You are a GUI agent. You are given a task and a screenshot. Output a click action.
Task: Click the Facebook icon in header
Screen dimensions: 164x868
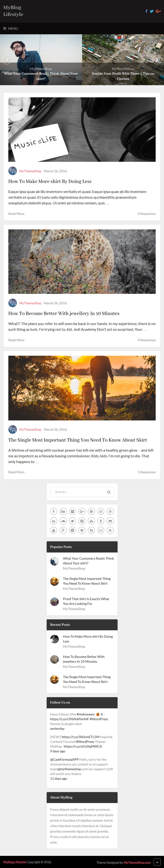coord(146,11)
